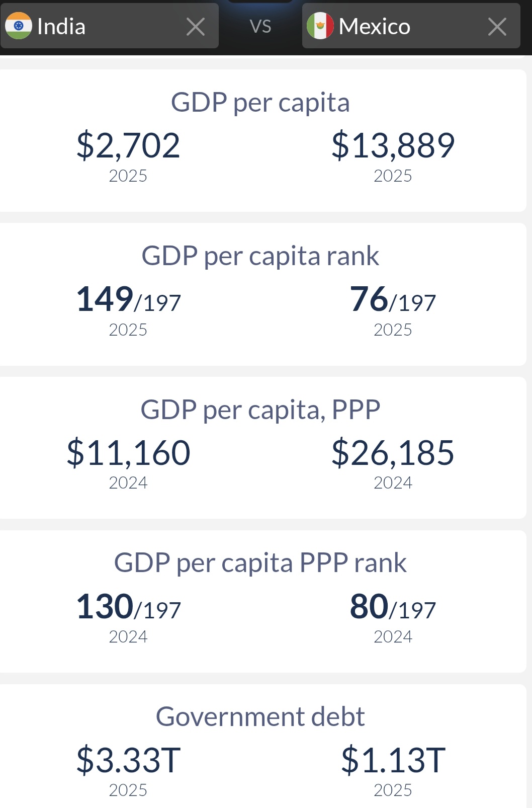The height and width of the screenshot is (808, 532).
Task: Click the VS label between countries
Action: point(260,26)
